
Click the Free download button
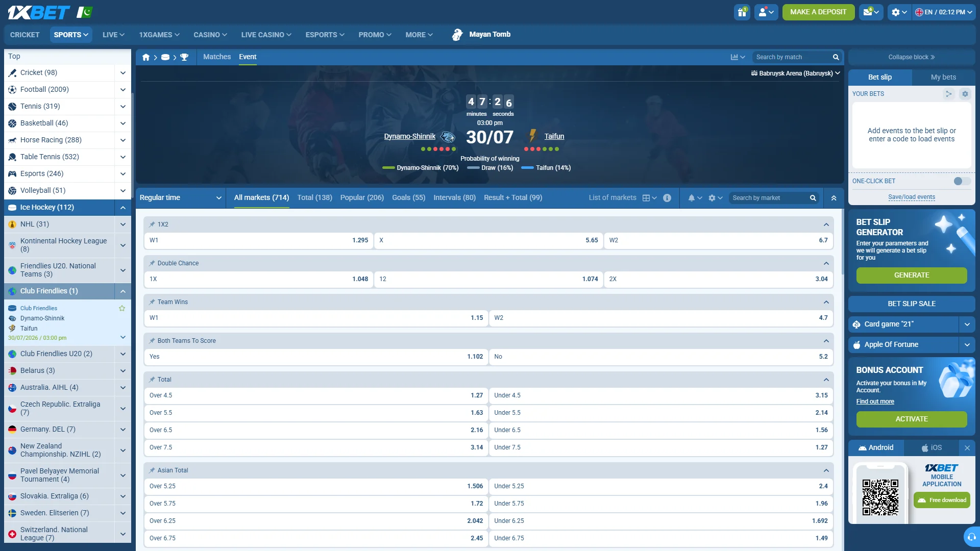click(942, 500)
